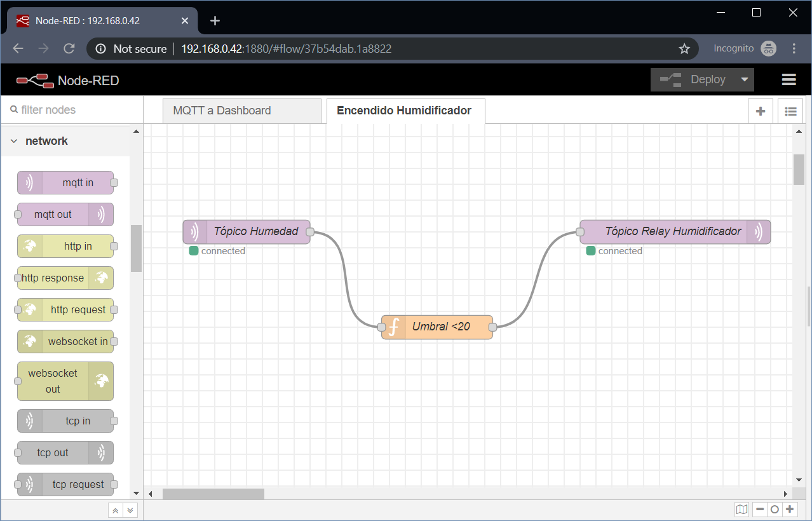Open a new browser tab
The width and height of the screenshot is (812, 521).
pyautogui.click(x=215, y=20)
